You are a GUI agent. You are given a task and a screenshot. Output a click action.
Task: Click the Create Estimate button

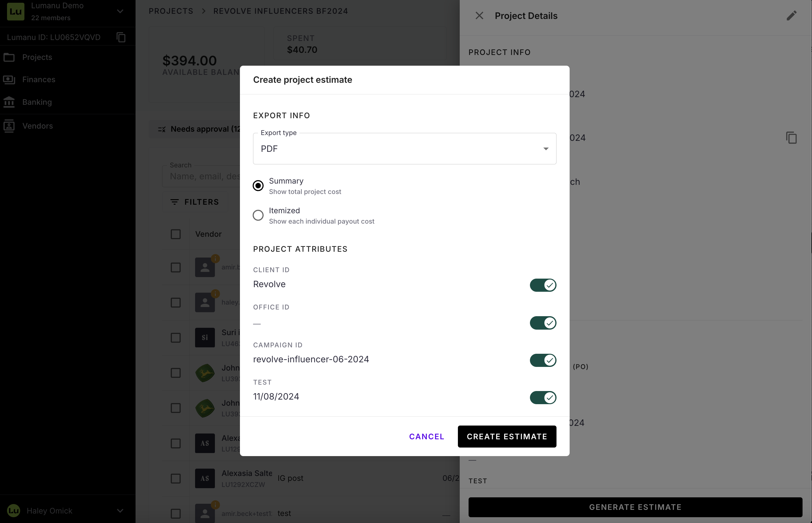tap(507, 437)
